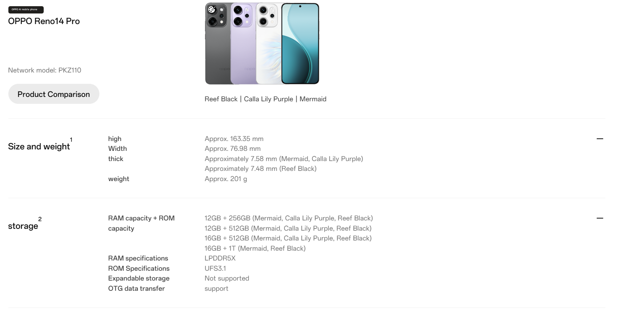Select the Reef Black phone image

[x=218, y=44]
